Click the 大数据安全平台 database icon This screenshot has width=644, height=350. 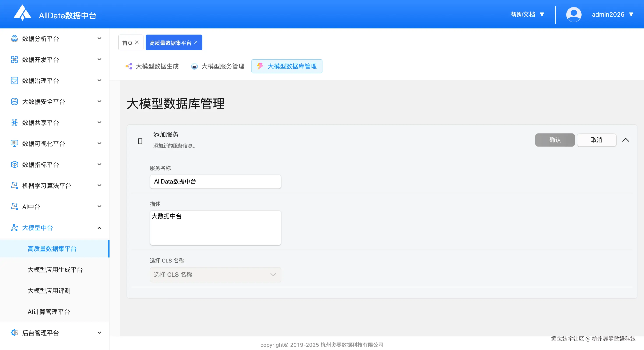click(x=14, y=101)
